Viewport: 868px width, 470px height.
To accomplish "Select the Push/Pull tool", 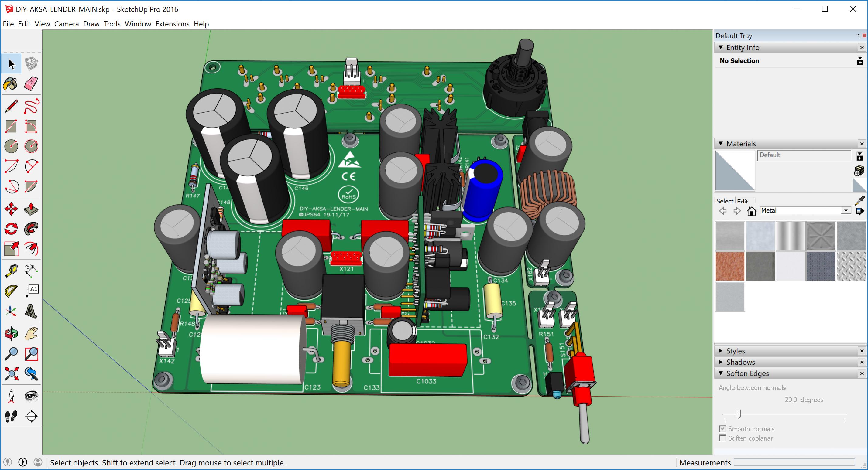I will click(x=31, y=209).
